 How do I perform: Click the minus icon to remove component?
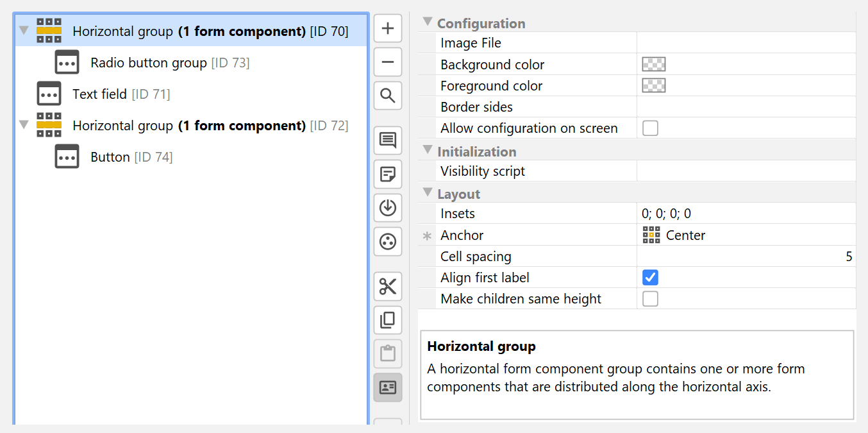point(388,62)
